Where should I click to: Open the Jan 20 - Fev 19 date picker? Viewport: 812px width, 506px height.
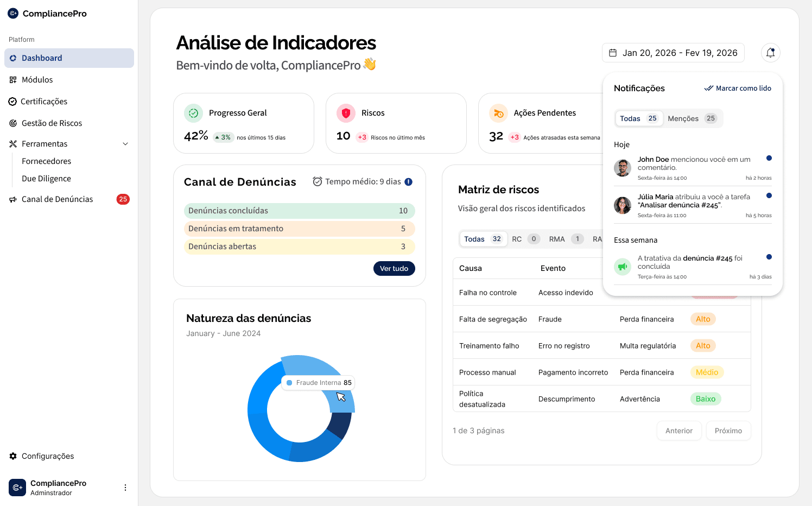point(673,52)
